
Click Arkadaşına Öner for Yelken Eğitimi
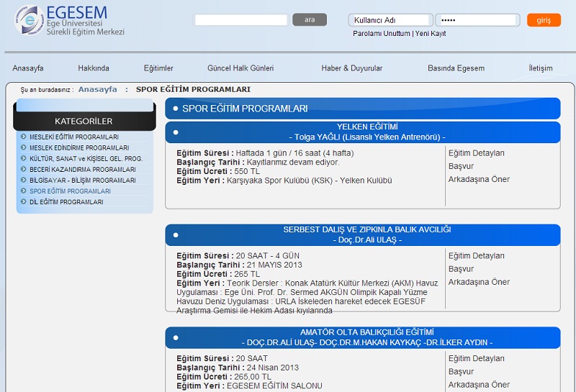[479, 179]
